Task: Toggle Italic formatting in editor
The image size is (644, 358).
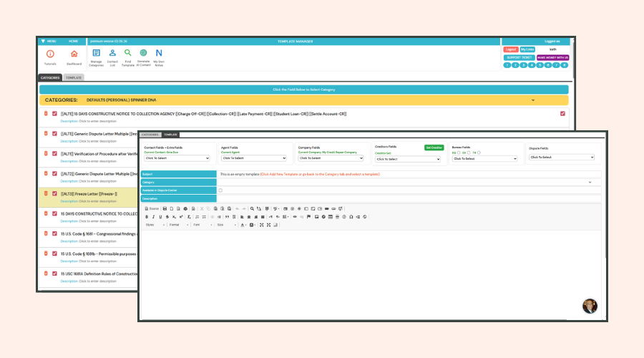Action: click(153, 217)
